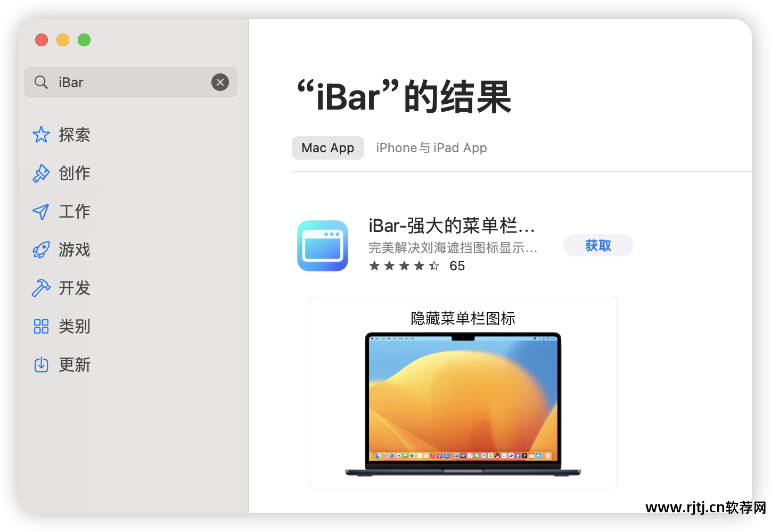Open the iBar app icon
Screen dimensions: 771x532
coord(322,245)
